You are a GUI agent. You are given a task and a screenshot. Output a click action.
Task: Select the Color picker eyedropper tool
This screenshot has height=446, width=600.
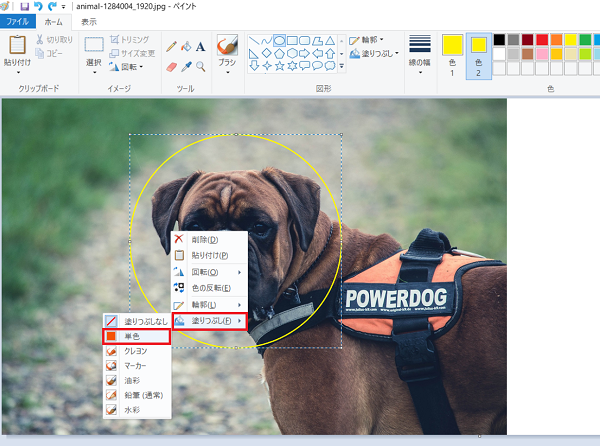point(186,67)
